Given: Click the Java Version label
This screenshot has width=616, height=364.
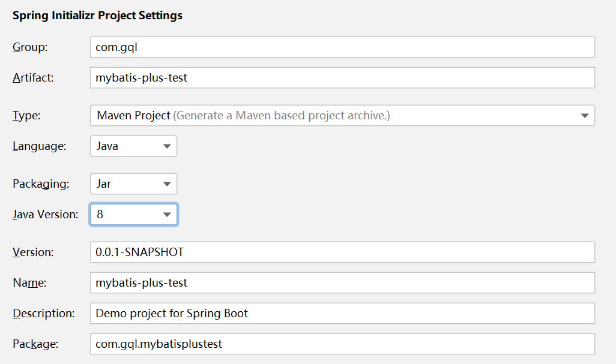Looking at the screenshot, I should coord(45,214).
